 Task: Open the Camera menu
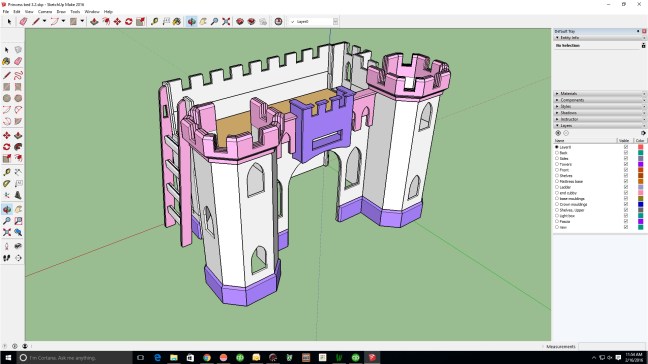click(x=45, y=12)
